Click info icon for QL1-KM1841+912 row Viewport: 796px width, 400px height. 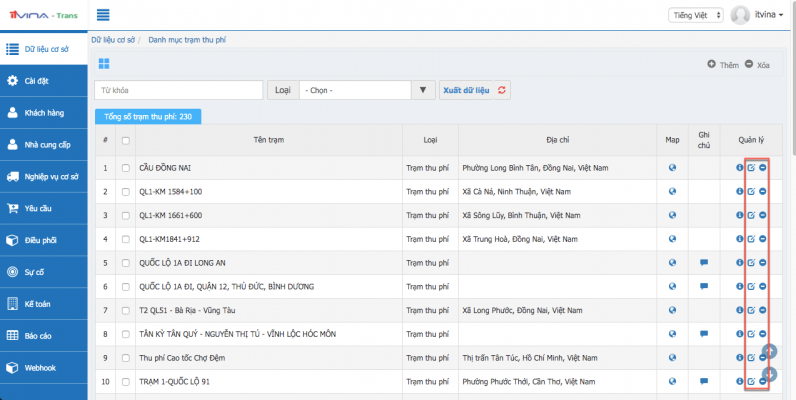(x=739, y=239)
